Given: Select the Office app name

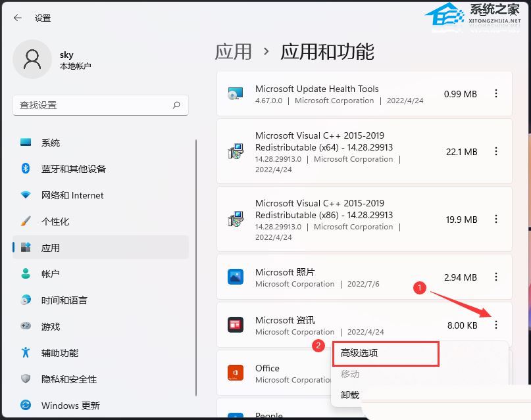Looking at the screenshot, I should click(x=267, y=368).
